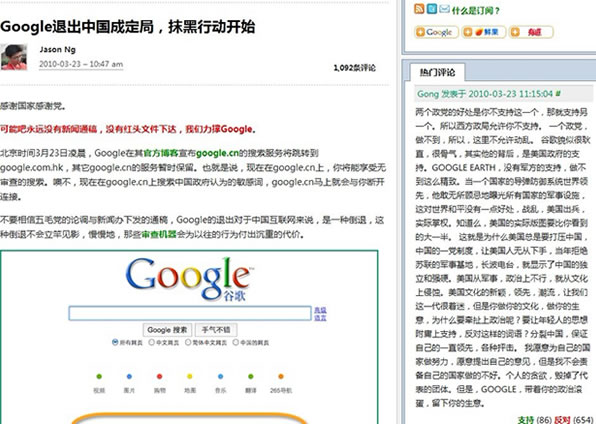Open the green 官方博客 link
This screenshot has height=424, width=596.
click(161, 153)
